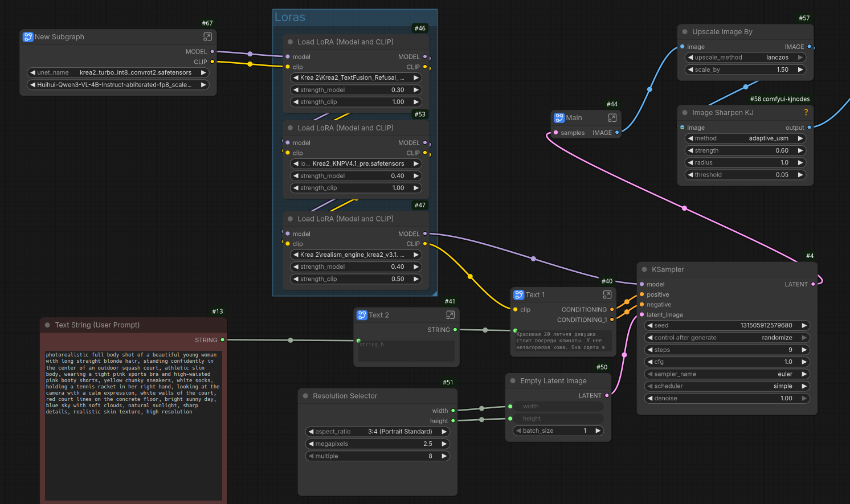Click the subgraph icon on Text 1 node

(519, 295)
